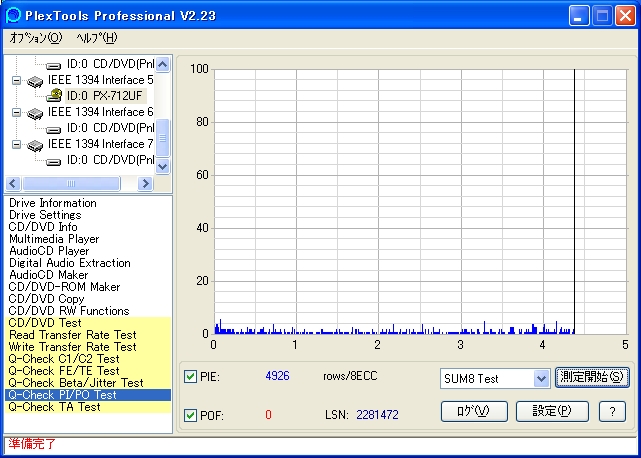The width and height of the screenshot is (641, 458).
Task: Toggle the POF checkbox
Action: point(190,415)
